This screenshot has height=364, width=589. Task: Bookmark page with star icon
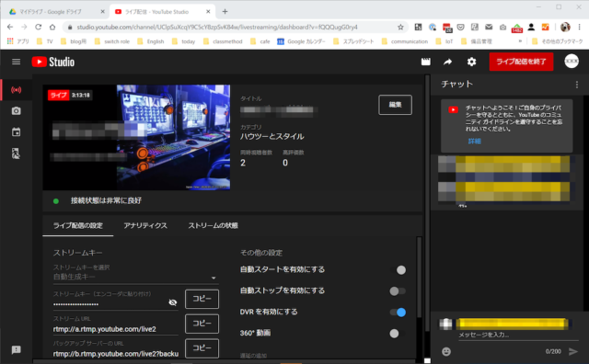click(x=400, y=27)
